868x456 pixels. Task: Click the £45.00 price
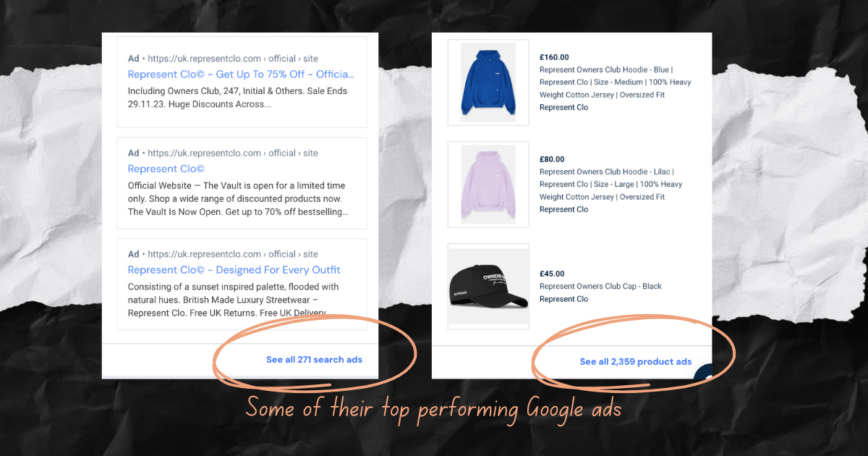(x=552, y=274)
